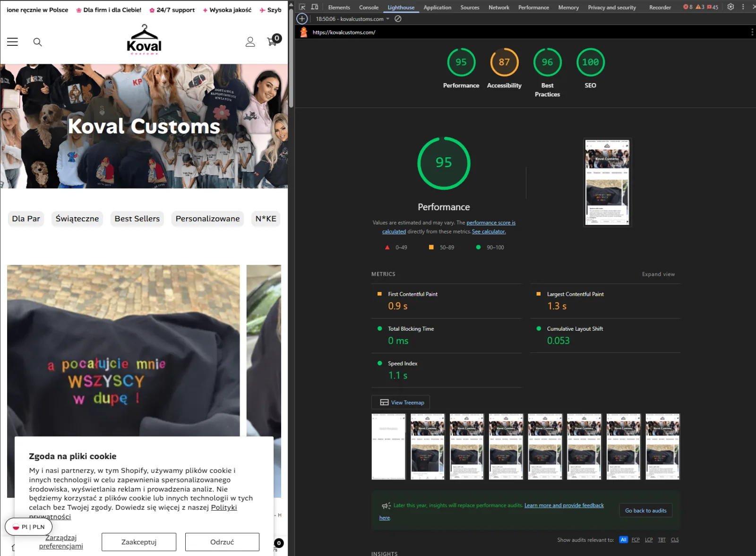Expand the Speed Index metric
The width and height of the screenshot is (756, 556).
point(447,370)
